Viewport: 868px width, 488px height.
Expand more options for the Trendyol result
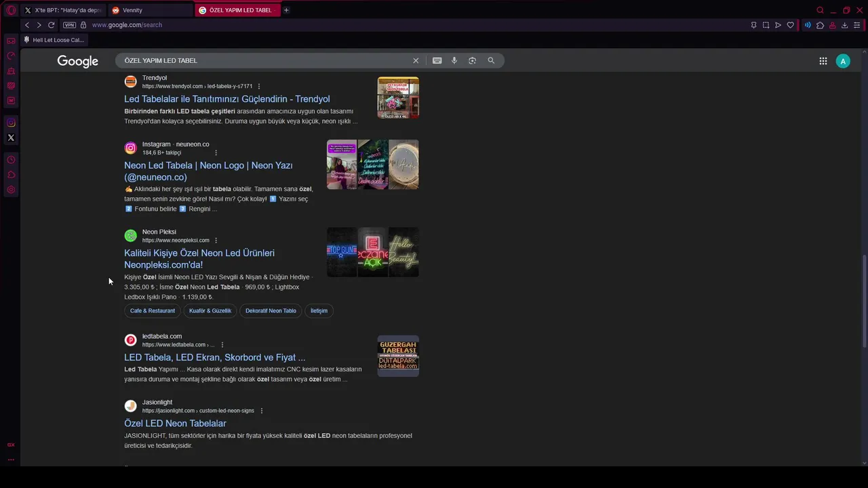point(259,86)
